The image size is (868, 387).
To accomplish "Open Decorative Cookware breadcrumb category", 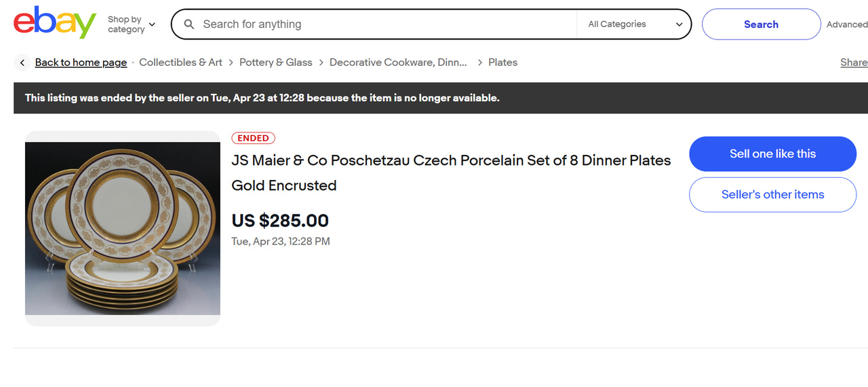I will click(398, 62).
